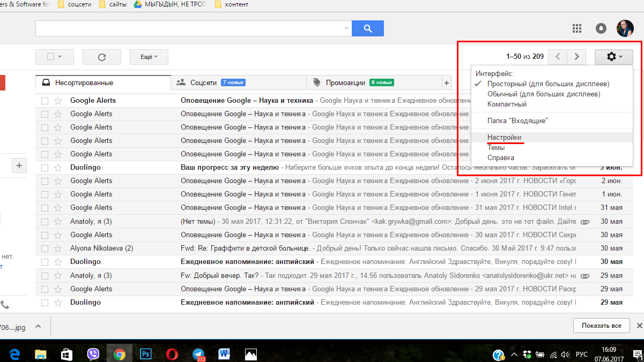The width and height of the screenshot is (644, 362).
Task: Tick checkbox for Anatoly (Нет темы) email
Action: pos(45,221)
